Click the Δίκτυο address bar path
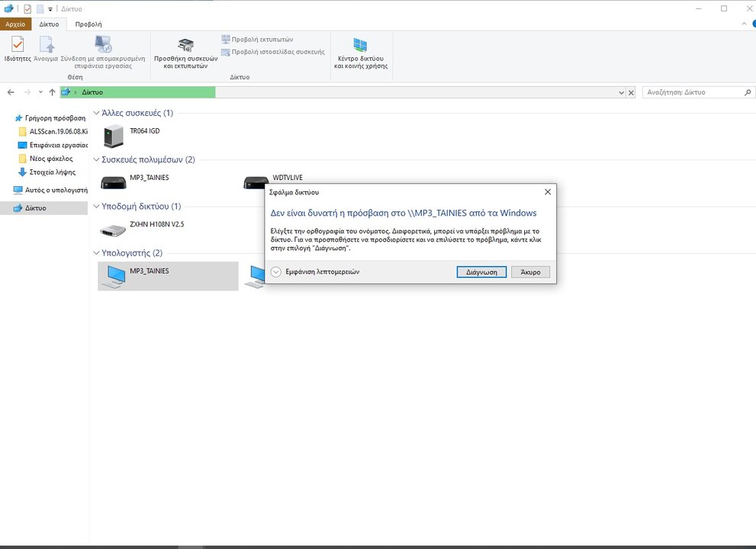This screenshot has height=549, width=756. click(x=92, y=92)
